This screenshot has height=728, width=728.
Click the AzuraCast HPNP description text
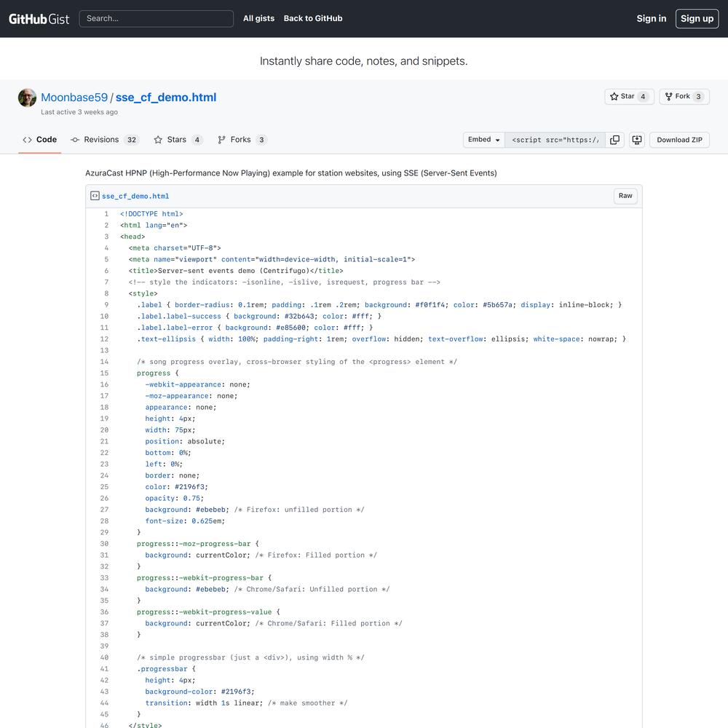click(x=290, y=173)
